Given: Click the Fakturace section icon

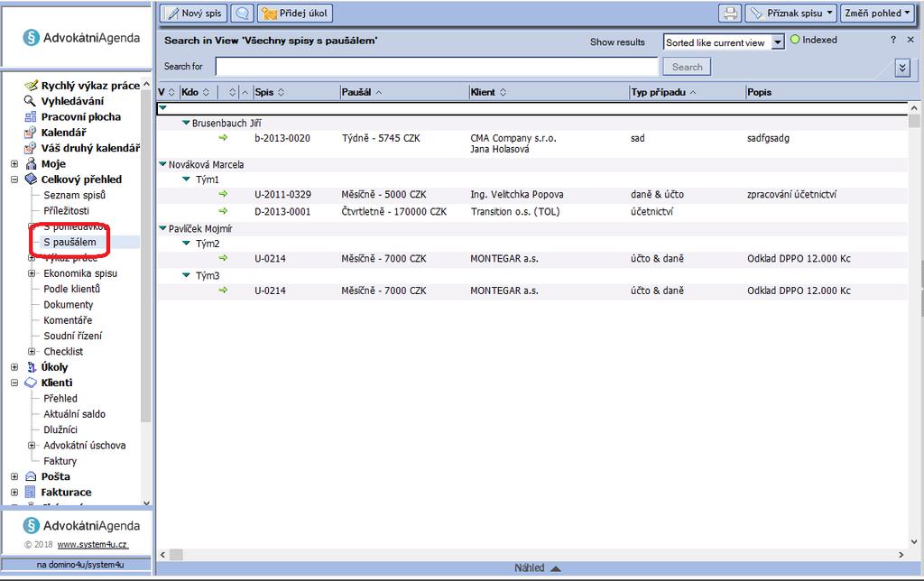Looking at the screenshot, I should (31, 492).
